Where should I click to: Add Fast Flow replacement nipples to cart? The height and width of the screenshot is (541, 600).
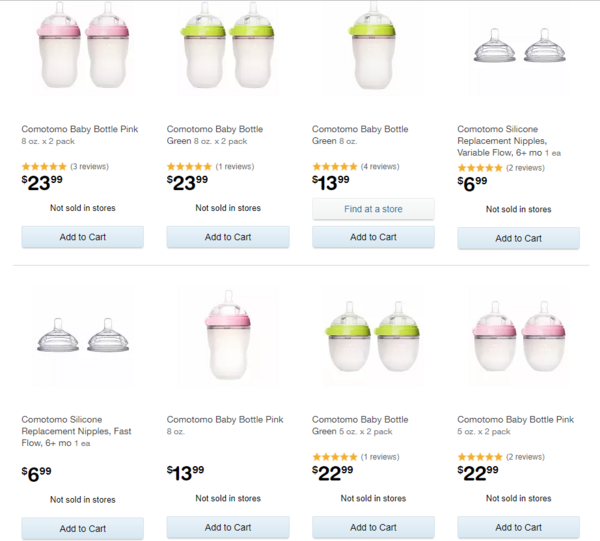click(83, 528)
